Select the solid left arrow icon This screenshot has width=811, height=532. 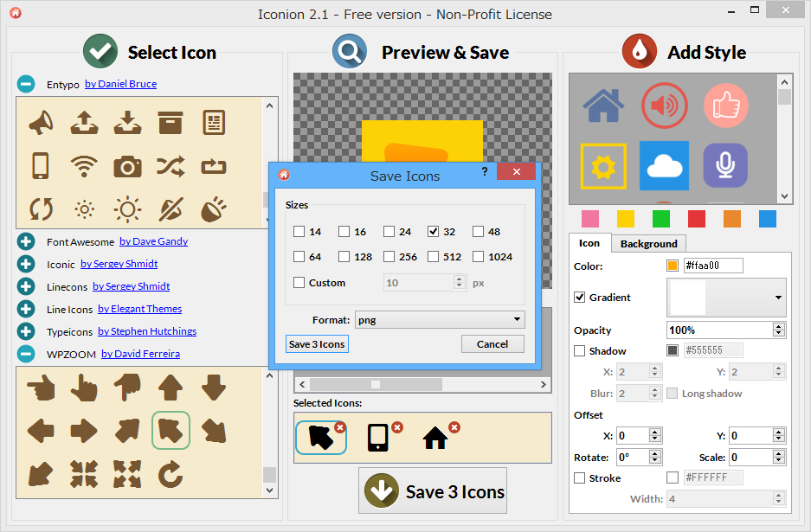coord(41,431)
